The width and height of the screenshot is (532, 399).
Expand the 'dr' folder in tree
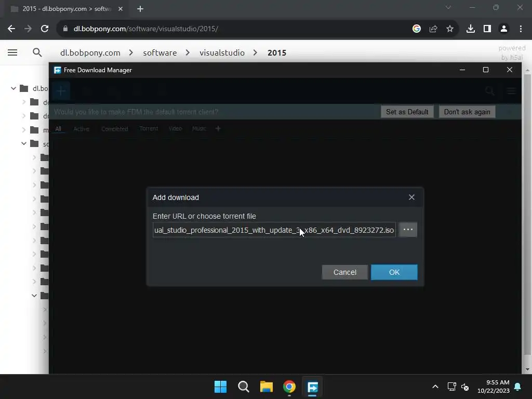pyautogui.click(x=24, y=116)
